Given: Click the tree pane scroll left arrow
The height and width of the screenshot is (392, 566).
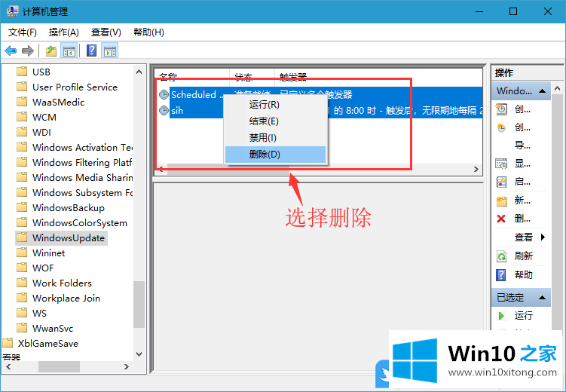Looking at the screenshot, I should point(8,366).
